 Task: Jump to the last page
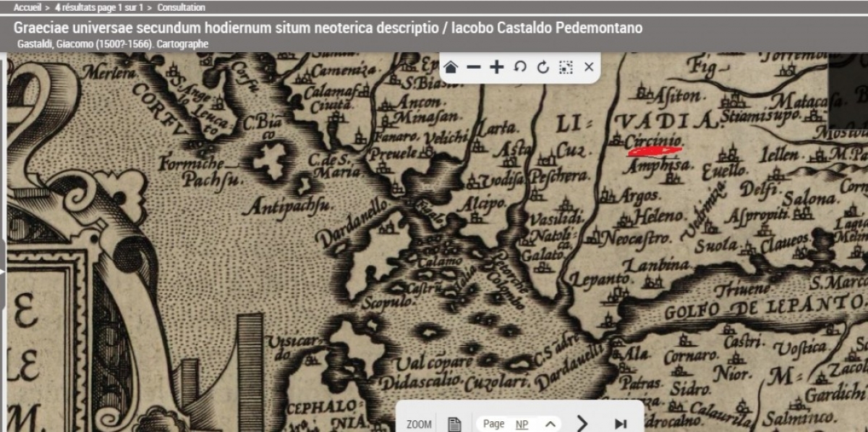(621, 424)
